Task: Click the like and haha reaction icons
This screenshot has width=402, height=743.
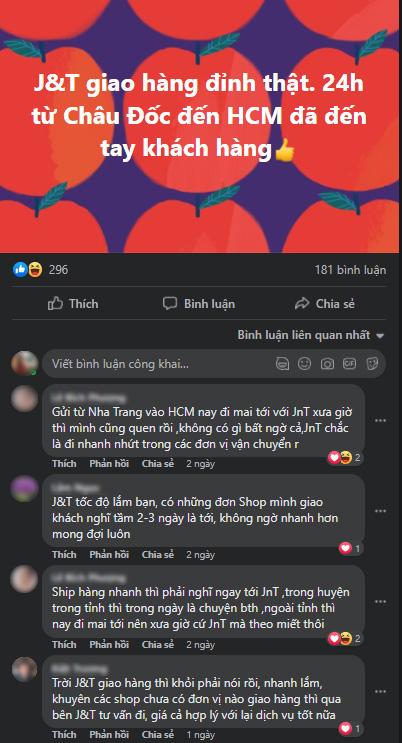Action: [27, 270]
